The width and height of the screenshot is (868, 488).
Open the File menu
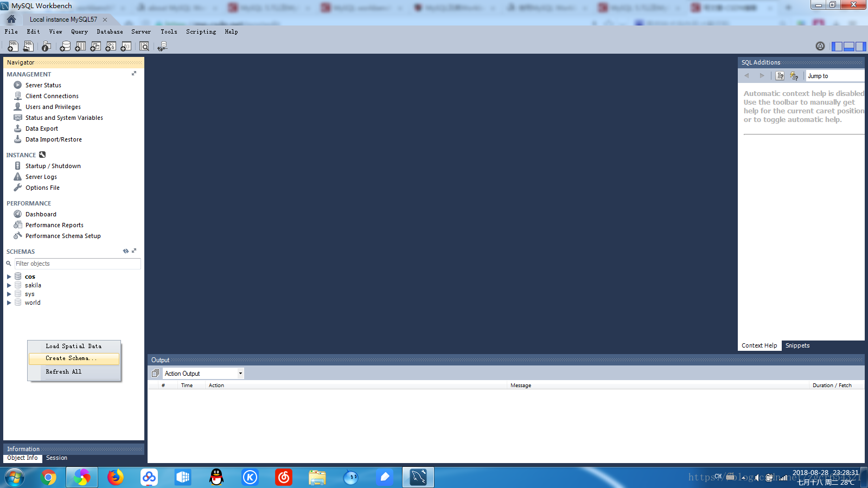tap(11, 31)
